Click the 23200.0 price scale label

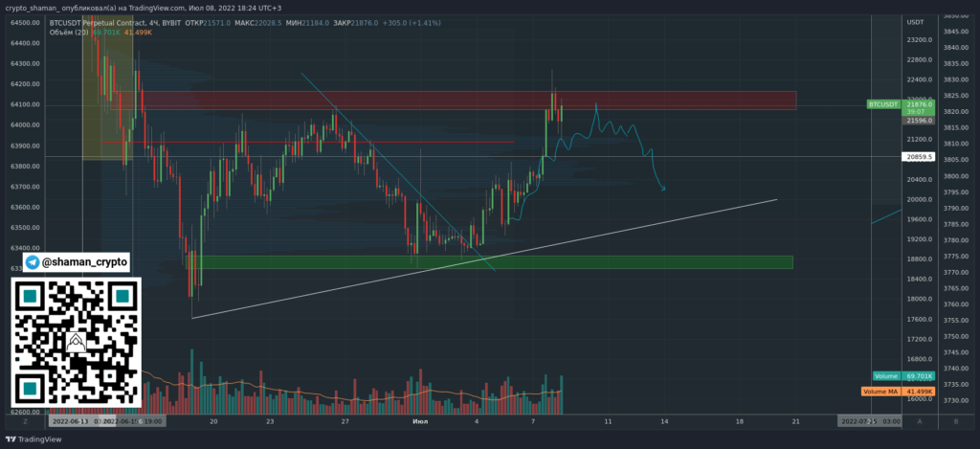(x=919, y=39)
